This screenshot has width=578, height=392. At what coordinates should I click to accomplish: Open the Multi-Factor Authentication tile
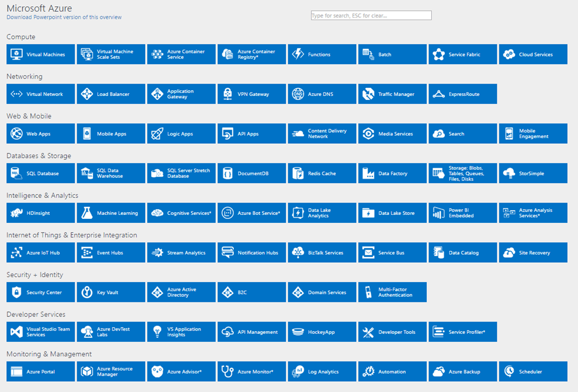click(393, 292)
